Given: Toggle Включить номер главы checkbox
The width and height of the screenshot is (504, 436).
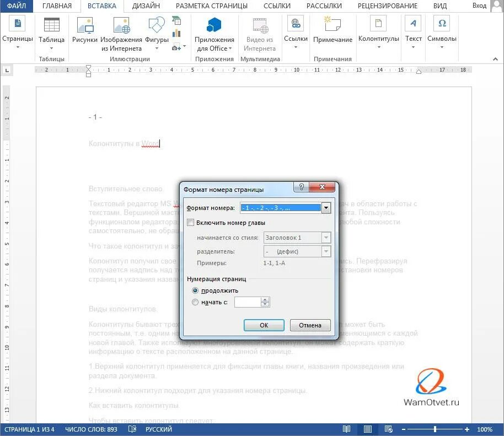Looking at the screenshot, I should point(191,222).
